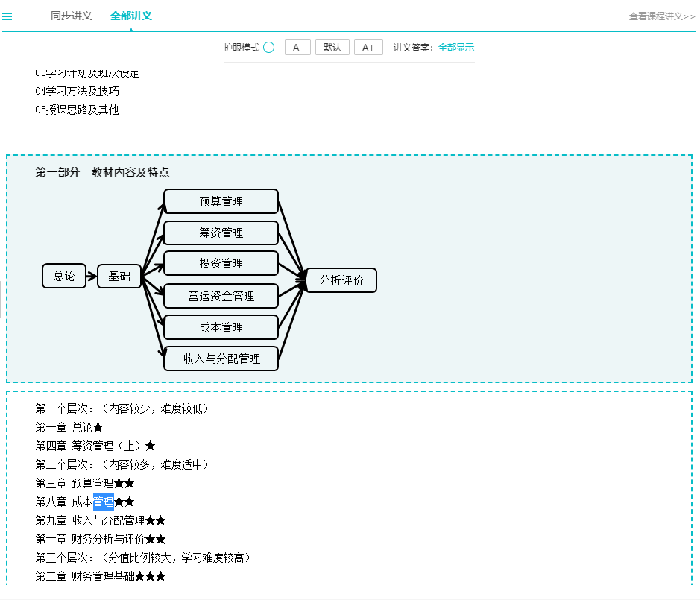The height and width of the screenshot is (600, 700).
Task: Click the 收入与分配管理 box
Action: (x=221, y=359)
